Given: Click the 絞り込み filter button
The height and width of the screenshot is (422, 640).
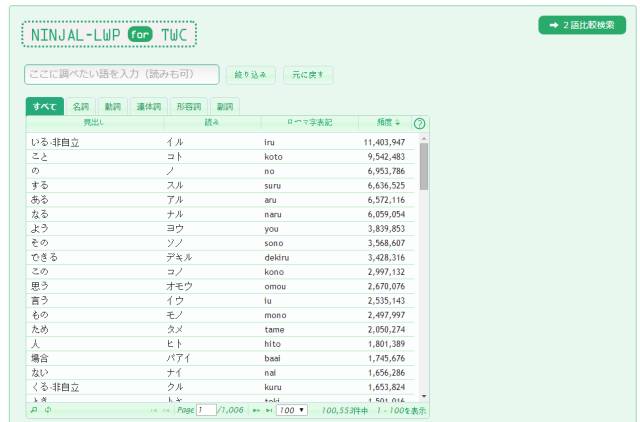Looking at the screenshot, I should click(250, 75).
